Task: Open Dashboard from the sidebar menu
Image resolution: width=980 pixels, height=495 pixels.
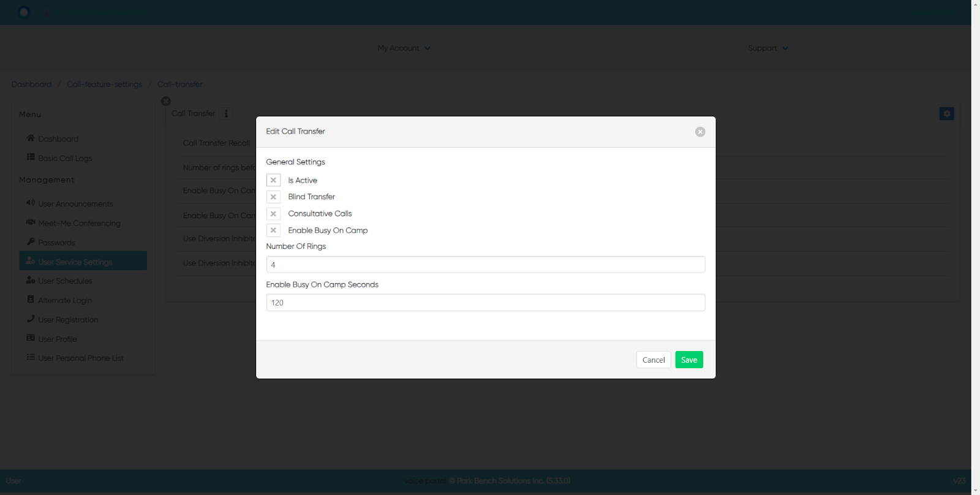Action: tap(58, 139)
